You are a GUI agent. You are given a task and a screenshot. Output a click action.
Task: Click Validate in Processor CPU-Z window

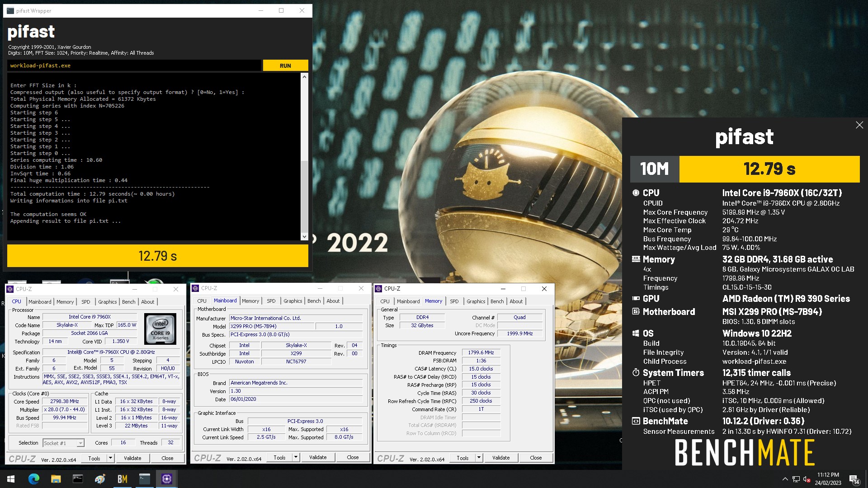[x=132, y=458]
